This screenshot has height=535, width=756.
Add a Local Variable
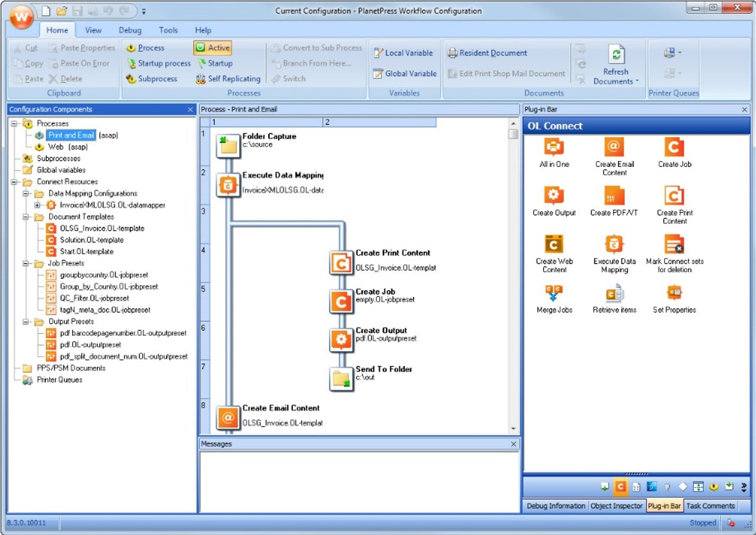pos(403,53)
